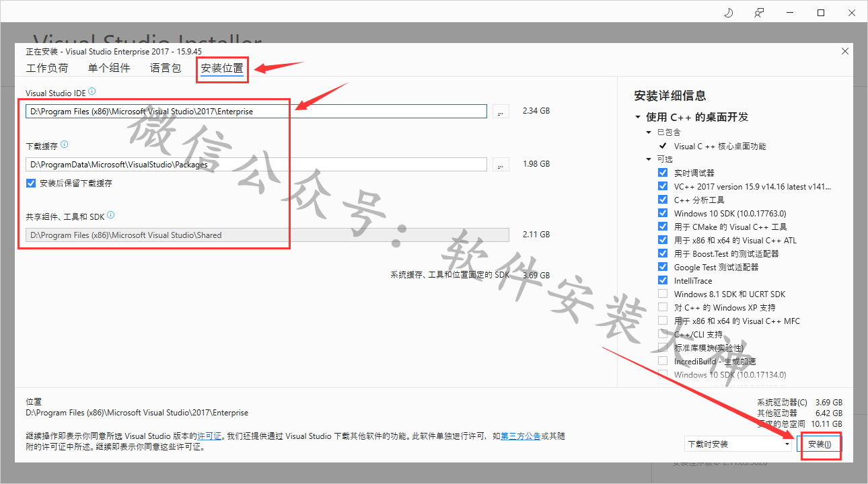868x484 pixels.
Task: Toggle the dark theme moon icon
Action: (x=729, y=12)
